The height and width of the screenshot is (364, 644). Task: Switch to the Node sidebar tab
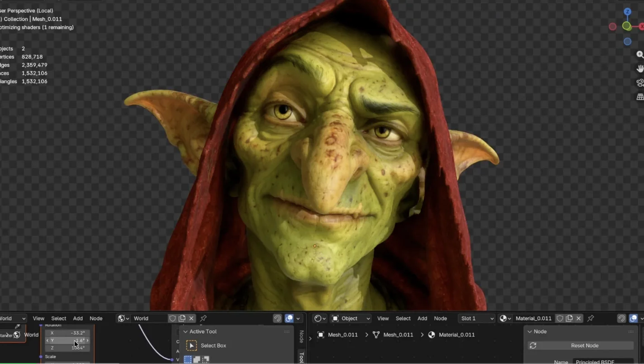click(302, 336)
